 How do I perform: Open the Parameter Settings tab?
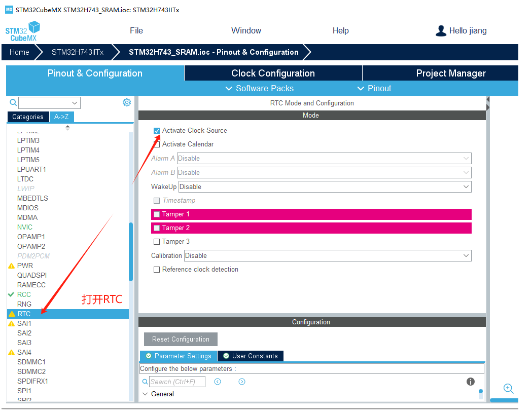coord(179,356)
